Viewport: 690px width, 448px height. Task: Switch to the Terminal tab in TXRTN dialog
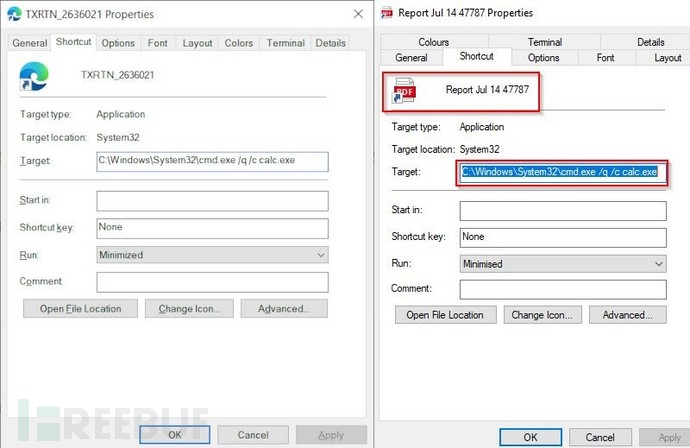(x=285, y=43)
